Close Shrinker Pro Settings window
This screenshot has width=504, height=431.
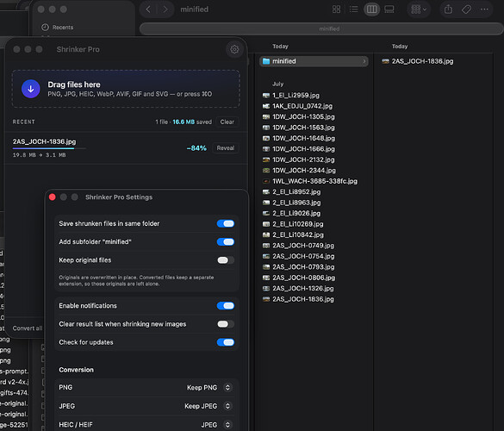pyautogui.click(x=52, y=197)
